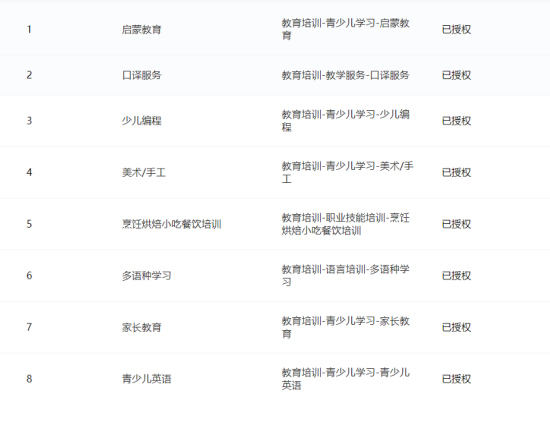Select the path 教育培训-青少儿学习-家长教育
The height and width of the screenshot is (426, 550).
coord(346,327)
